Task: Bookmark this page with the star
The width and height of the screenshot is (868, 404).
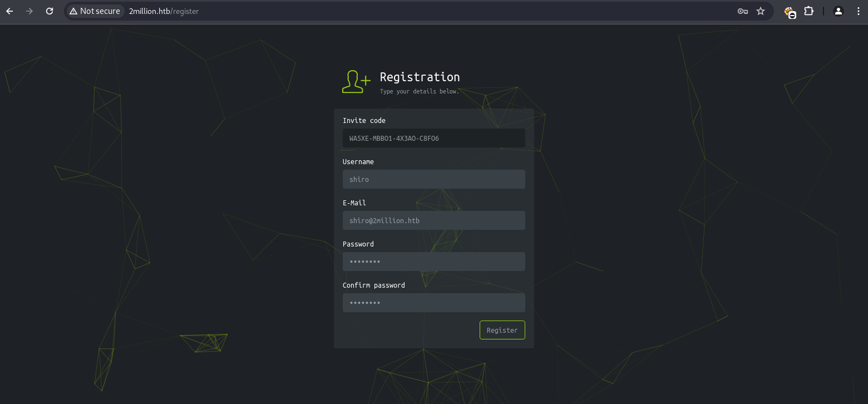Action: coord(761,11)
